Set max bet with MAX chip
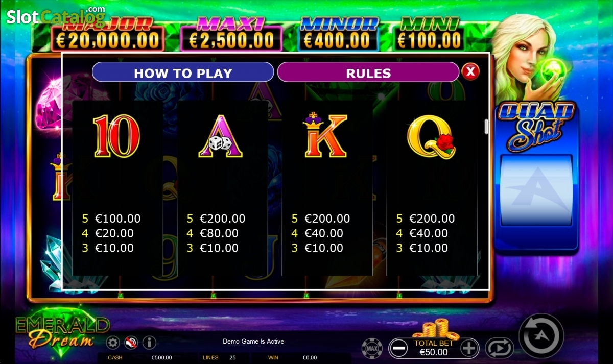The image size is (613, 364). [x=372, y=348]
